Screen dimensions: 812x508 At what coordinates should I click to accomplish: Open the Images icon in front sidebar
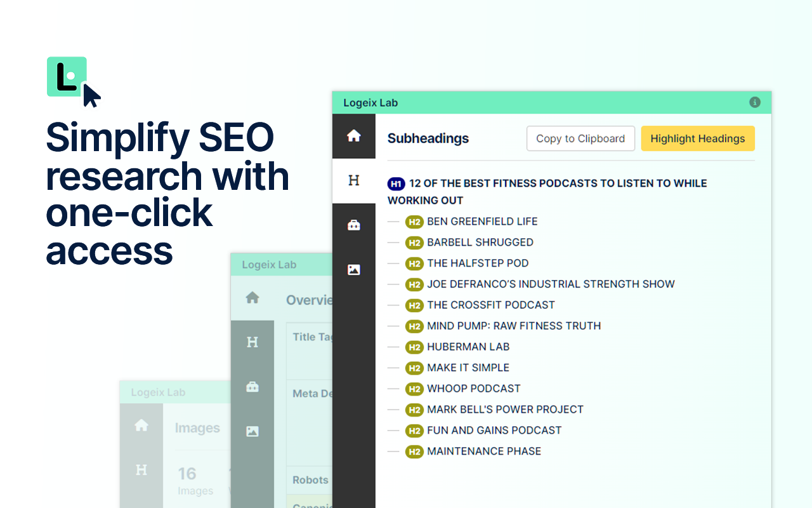pyautogui.click(x=354, y=269)
